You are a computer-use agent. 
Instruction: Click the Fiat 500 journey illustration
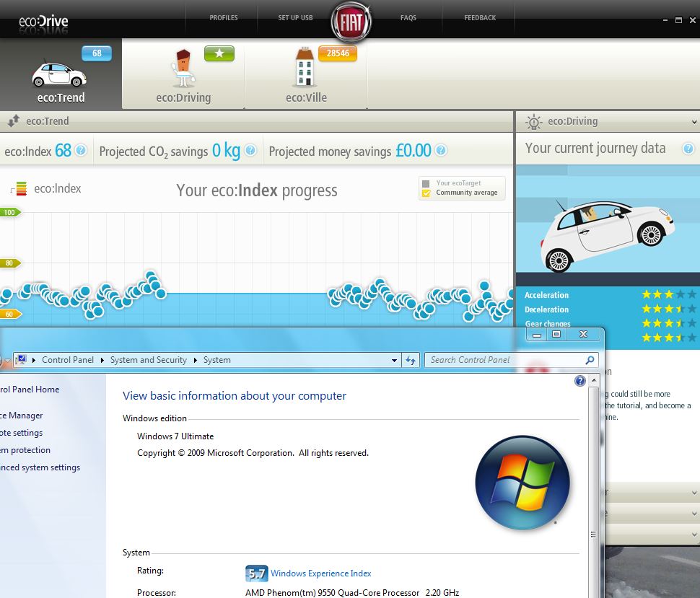(607, 236)
